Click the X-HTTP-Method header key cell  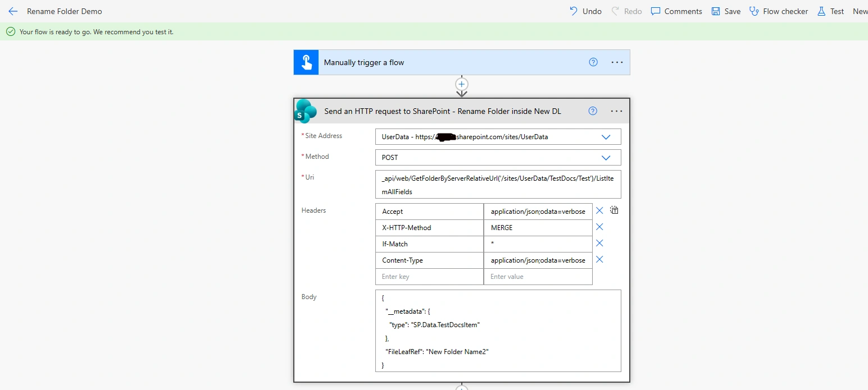pos(429,228)
